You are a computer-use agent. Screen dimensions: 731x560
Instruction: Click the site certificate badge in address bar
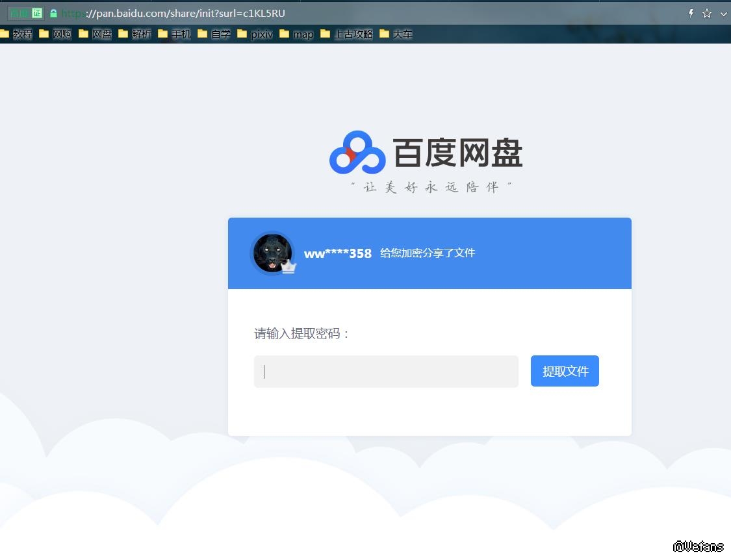[x=25, y=13]
